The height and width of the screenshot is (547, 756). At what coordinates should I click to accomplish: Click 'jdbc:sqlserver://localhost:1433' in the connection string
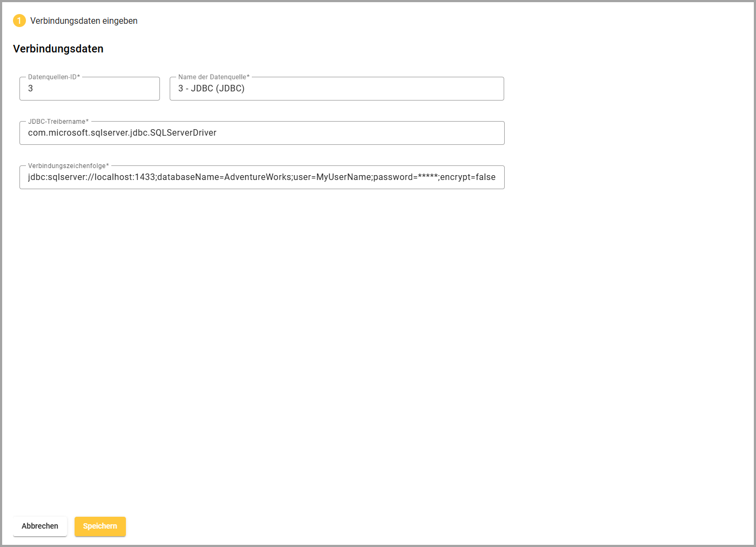[92, 177]
